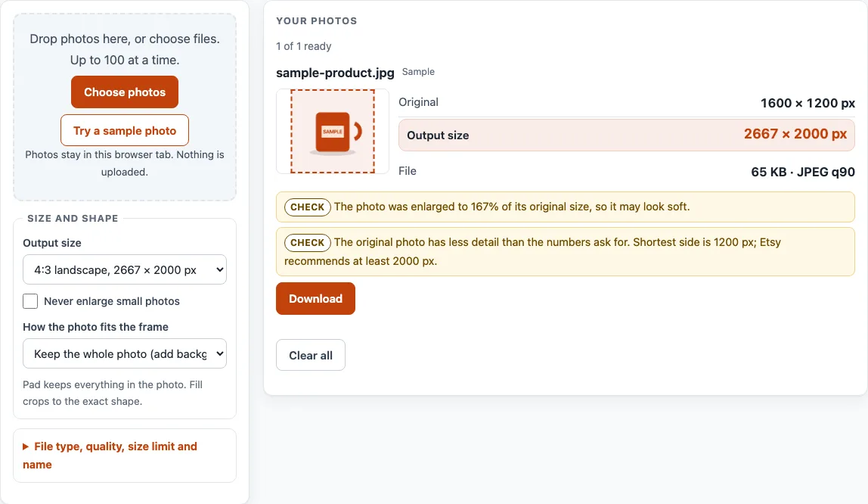Click the '1 of 1 ready' status text
Screen dimensions: 868x504
click(304, 46)
